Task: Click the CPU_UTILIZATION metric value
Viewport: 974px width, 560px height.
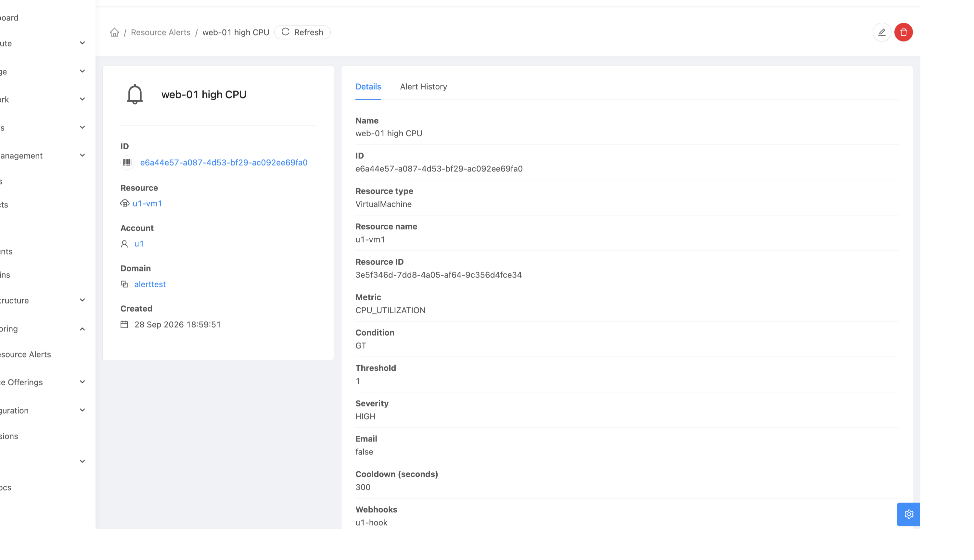Action: pos(390,310)
